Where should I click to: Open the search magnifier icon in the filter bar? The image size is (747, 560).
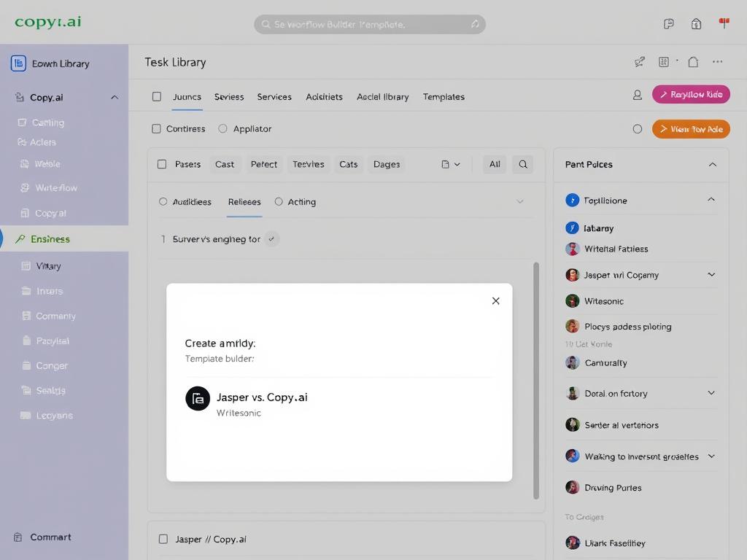click(x=522, y=164)
